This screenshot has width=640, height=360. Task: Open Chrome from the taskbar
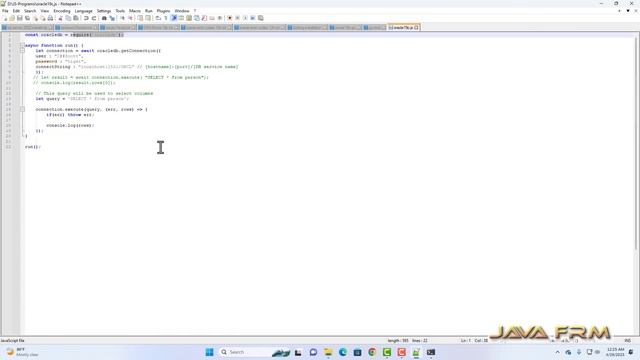pos(372,352)
